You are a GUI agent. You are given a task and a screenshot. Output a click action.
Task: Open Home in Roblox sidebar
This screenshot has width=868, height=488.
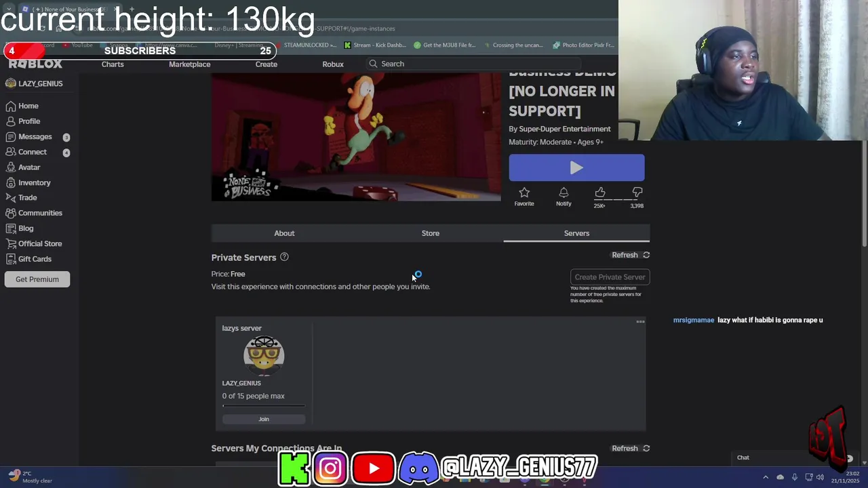click(22, 106)
